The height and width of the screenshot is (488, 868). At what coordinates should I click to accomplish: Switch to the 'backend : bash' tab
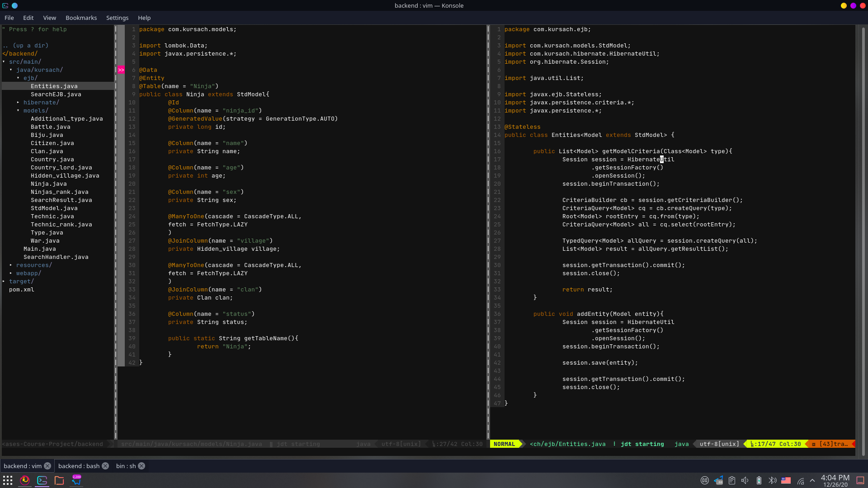[x=79, y=466]
